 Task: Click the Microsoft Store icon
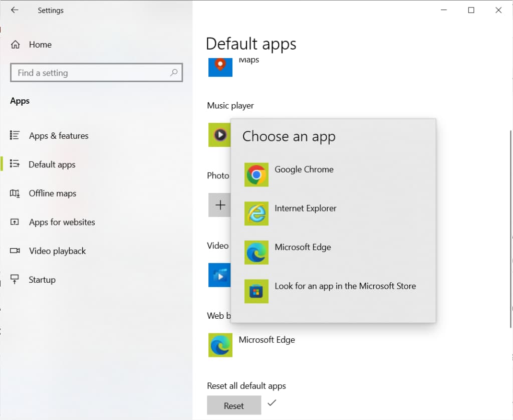[x=256, y=291]
